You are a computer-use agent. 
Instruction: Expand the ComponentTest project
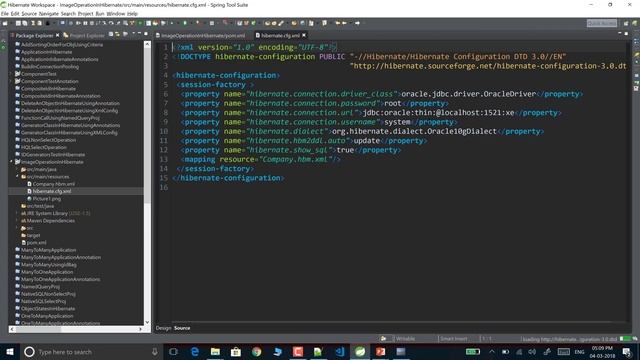pos(11,74)
